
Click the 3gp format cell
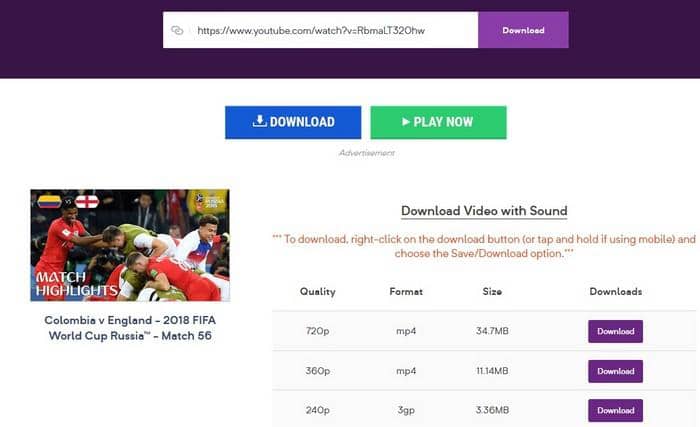coord(406,410)
